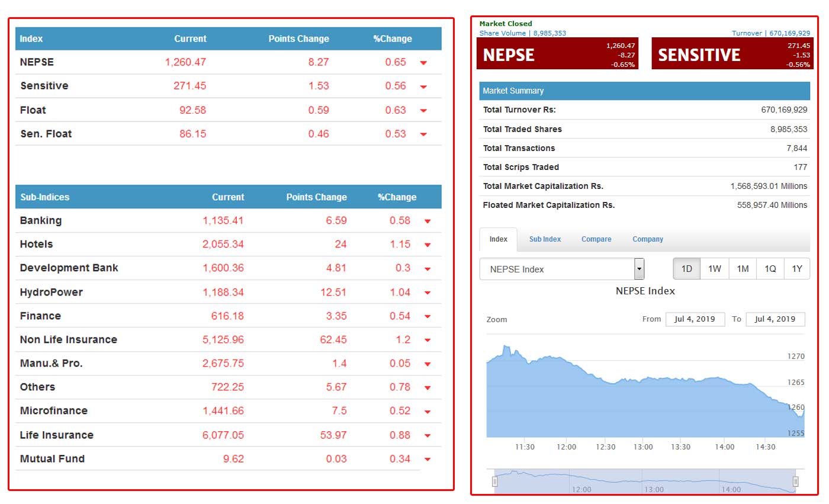Screen dimensions: 829x504
Task: Click the down arrow in Mutual Fund row
Action: click(428, 460)
